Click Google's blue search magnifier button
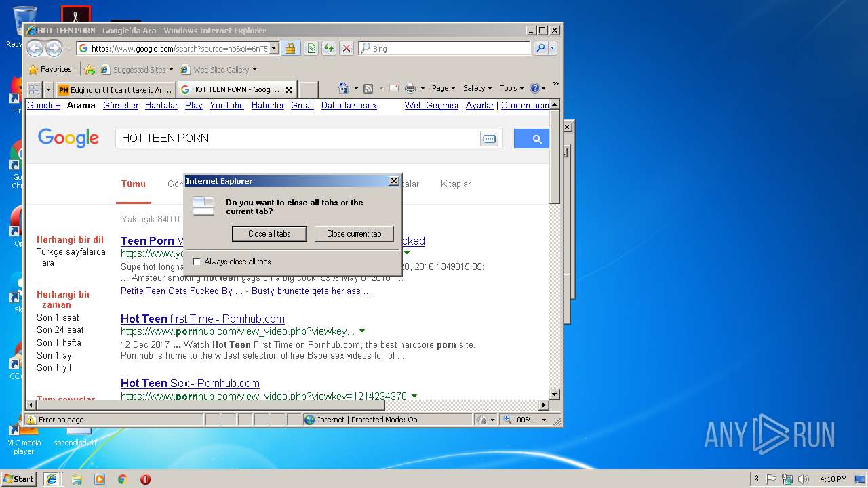Screen dimensions: 868x488 [x=531, y=138]
